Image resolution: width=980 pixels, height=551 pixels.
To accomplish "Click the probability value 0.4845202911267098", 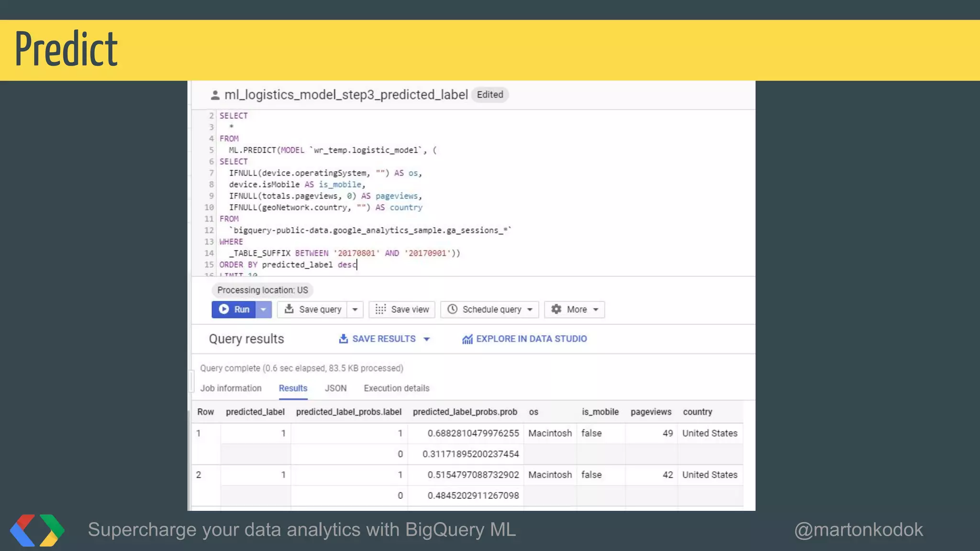I will point(473,496).
